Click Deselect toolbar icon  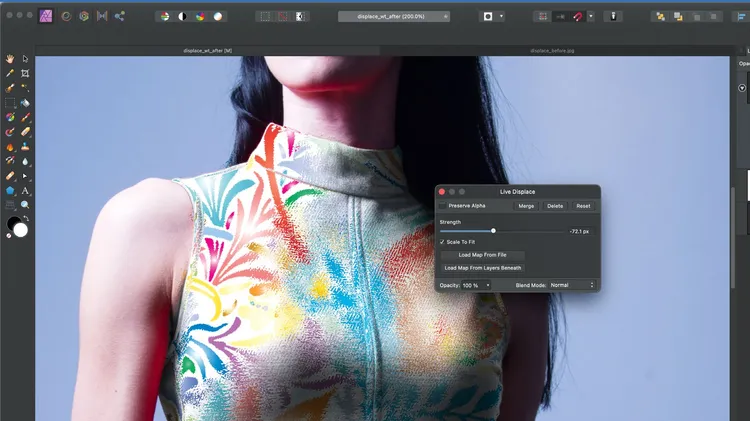click(x=283, y=16)
